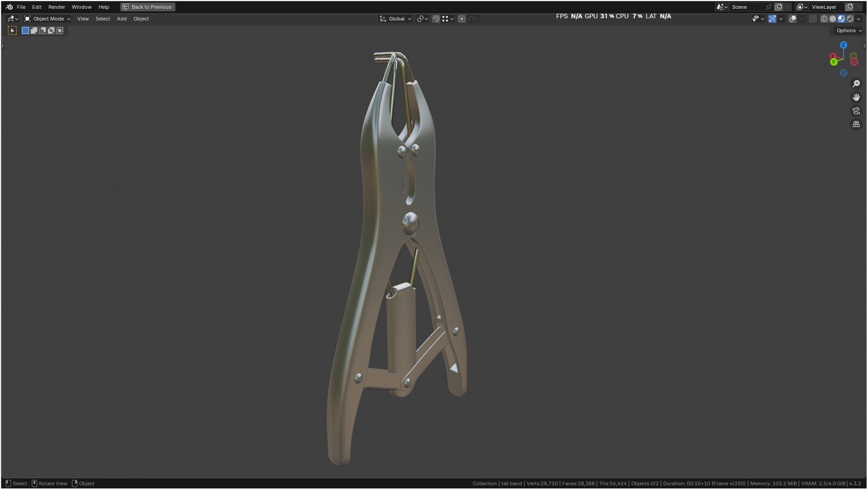This screenshot has width=868, height=490.
Task: Open the view layer browse dropdown
Action: point(802,7)
